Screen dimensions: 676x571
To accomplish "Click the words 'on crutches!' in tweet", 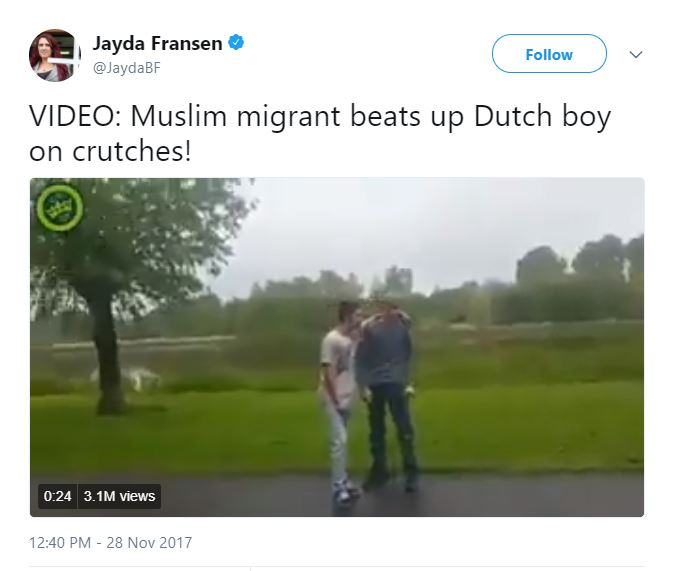I will 110,152.
